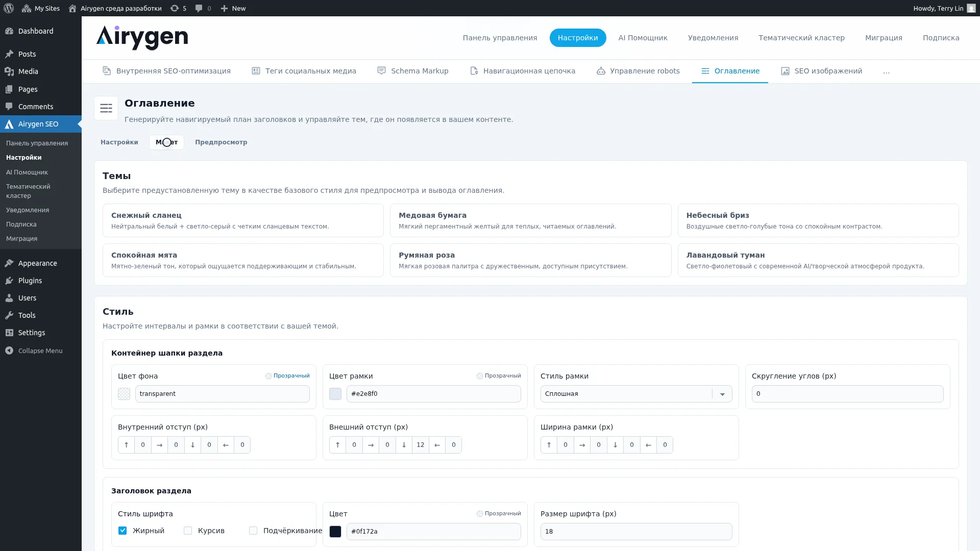Choose the Спокойная мята theme
Screen dimensions: 980x551
(x=243, y=260)
